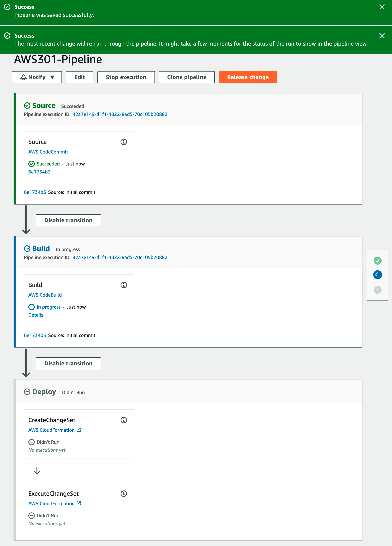392x546 pixels.
Task: Dismiss the 're-run through the pipeline' banner
Action: 382,36
